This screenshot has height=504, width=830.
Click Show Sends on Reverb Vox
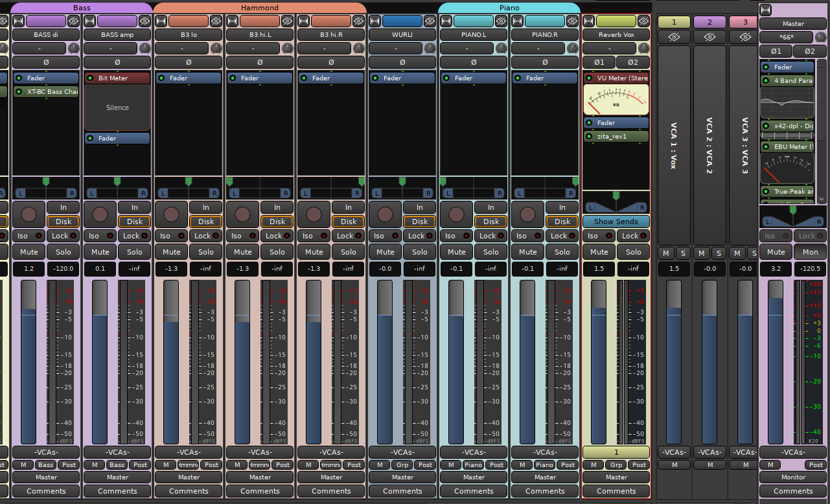616,222
